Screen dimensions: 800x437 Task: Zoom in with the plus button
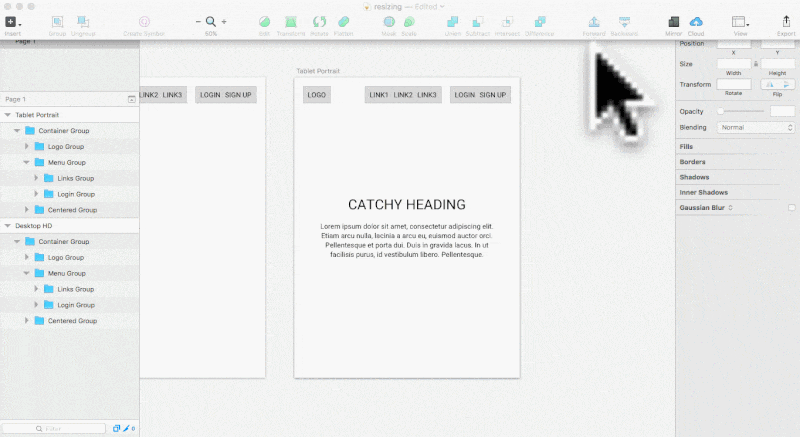click(x=224, y=22)
